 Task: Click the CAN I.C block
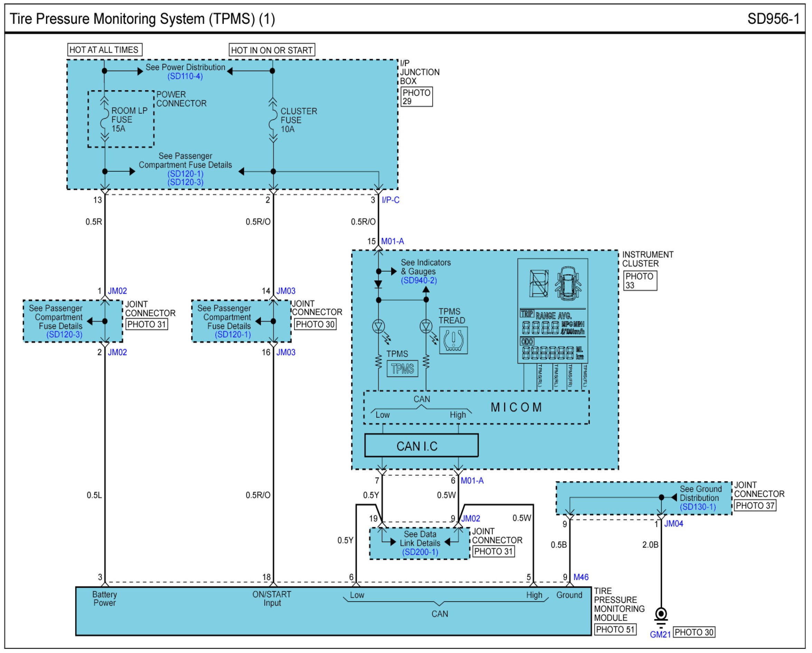pyautogui.click(x=421, y=446)
